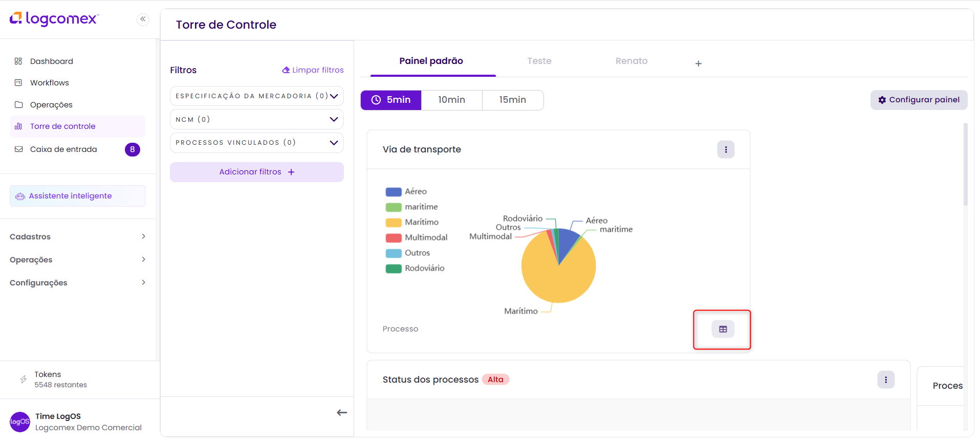
Task: Select the 5min refresh interval
Action: pyautogui.click(x=391, y=100)
